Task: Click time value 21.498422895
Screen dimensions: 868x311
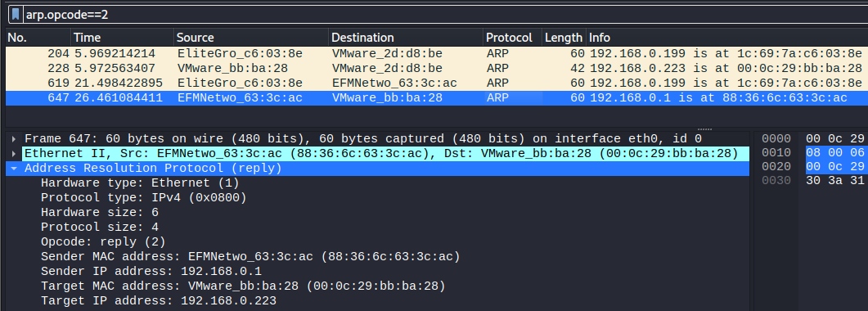Action: coord(118,83)
